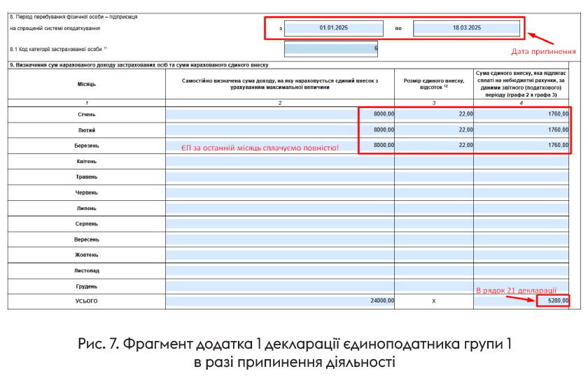Select the empty Травень contribution rate cell
The width and height of the screenshot is (588, 383).
coord(434,177)
